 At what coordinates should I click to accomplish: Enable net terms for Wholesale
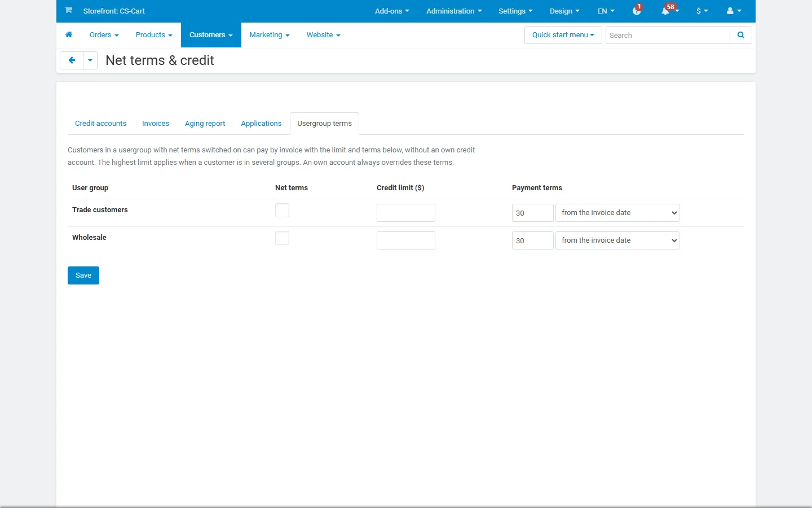coord(282,238)
